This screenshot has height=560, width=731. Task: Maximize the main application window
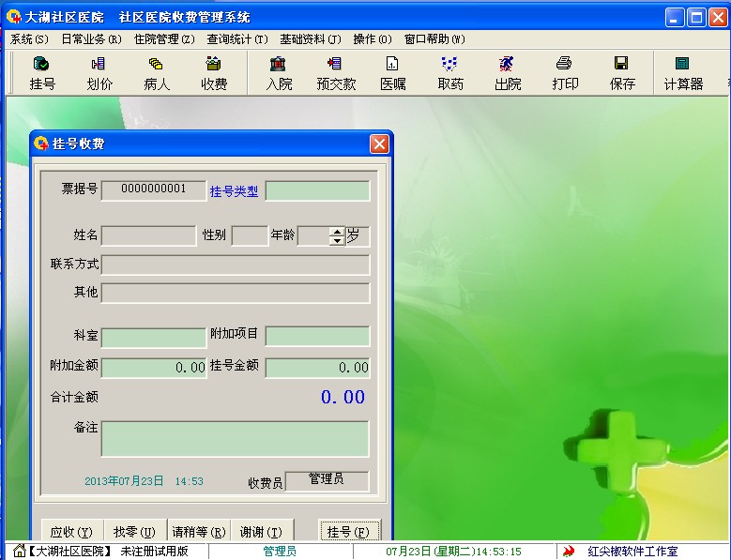[x=696, y=17]
